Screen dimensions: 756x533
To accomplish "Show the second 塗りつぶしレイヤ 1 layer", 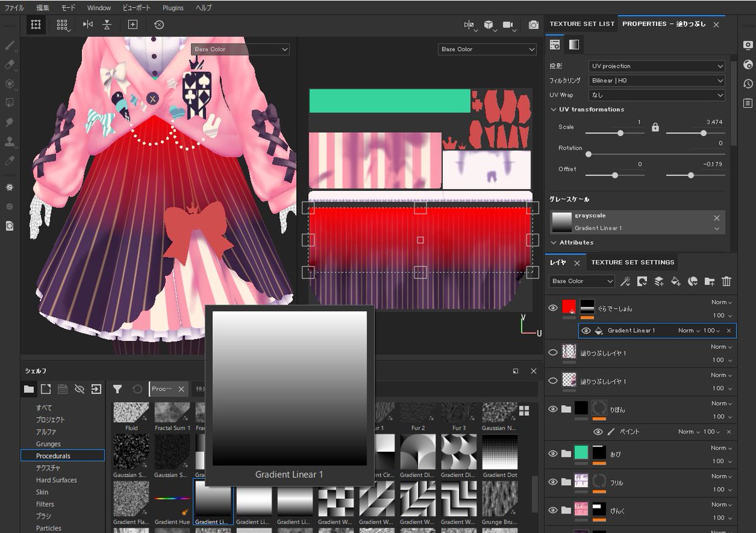I will pos(553,381).
